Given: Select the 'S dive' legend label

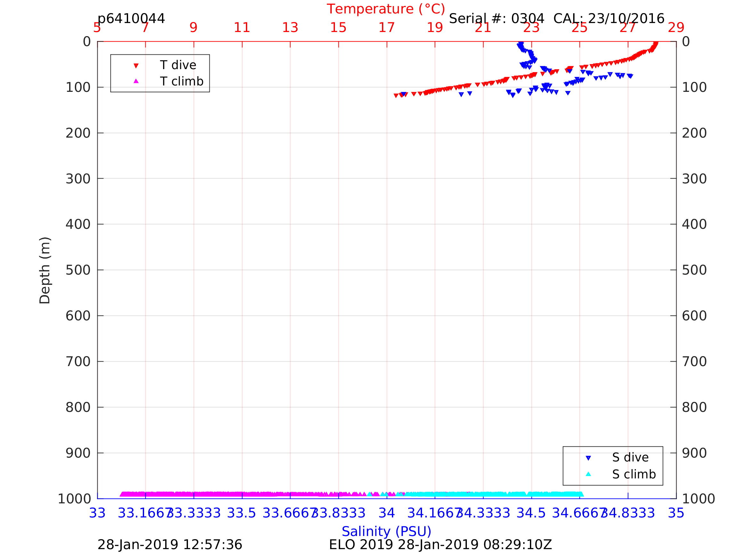Looking at the screenshot, I should 630,458.
